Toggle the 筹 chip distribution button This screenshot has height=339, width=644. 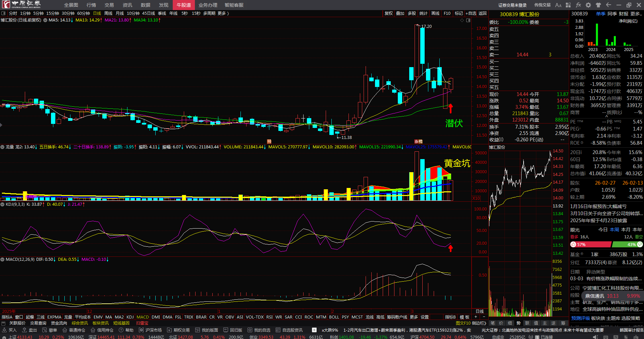click(563, 323)
